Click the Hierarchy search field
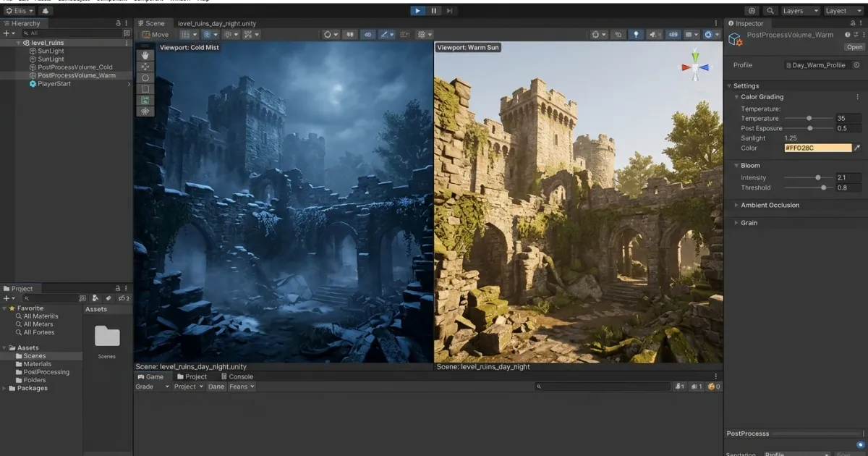 [72, 33]
